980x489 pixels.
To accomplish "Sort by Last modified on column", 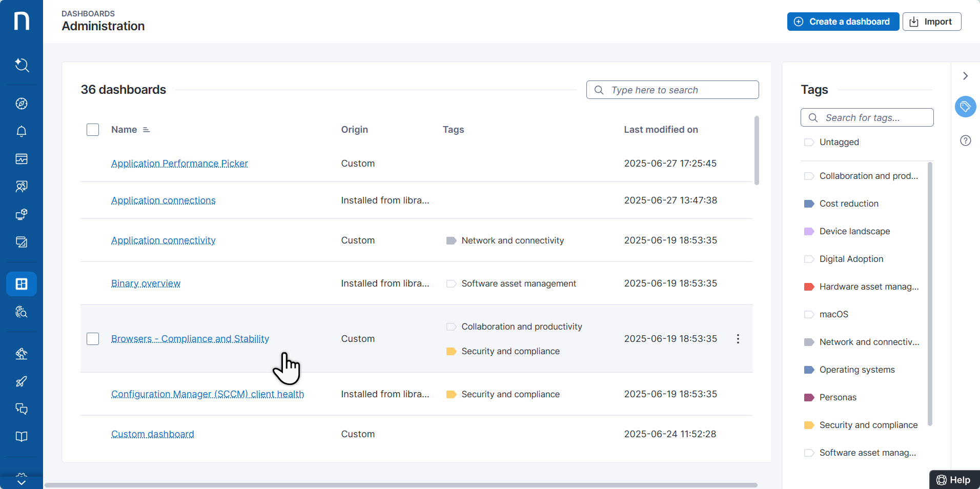I will pyautogui.click(x=661, y=130).
